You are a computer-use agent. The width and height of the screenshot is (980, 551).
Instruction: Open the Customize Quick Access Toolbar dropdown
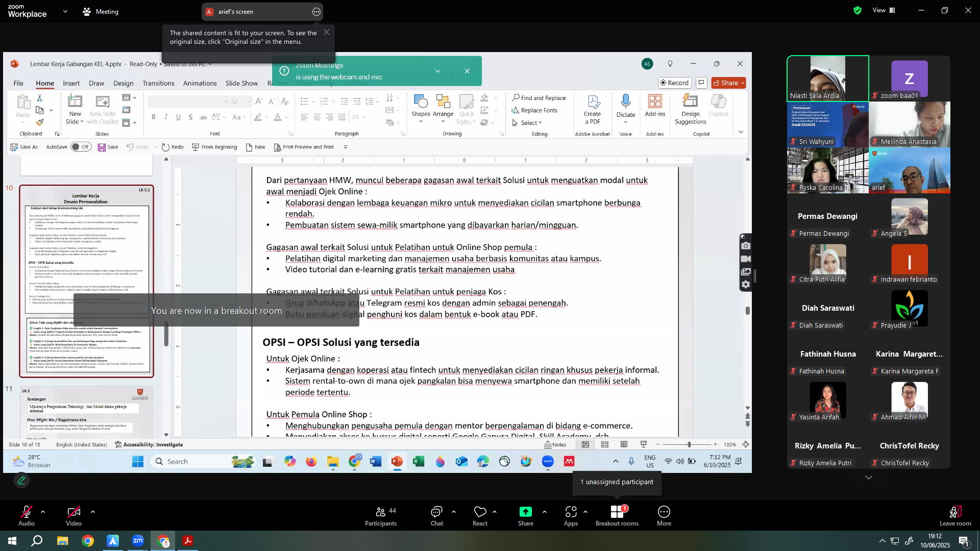pos(346,147)
